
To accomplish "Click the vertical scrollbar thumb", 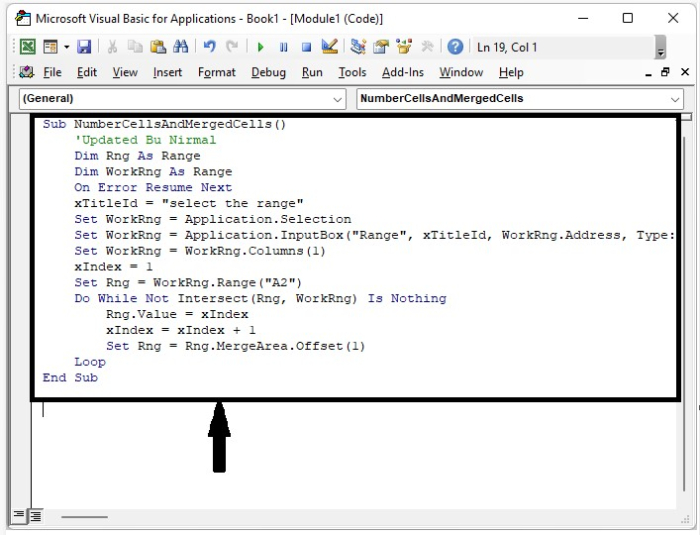I will click(684, 313).
